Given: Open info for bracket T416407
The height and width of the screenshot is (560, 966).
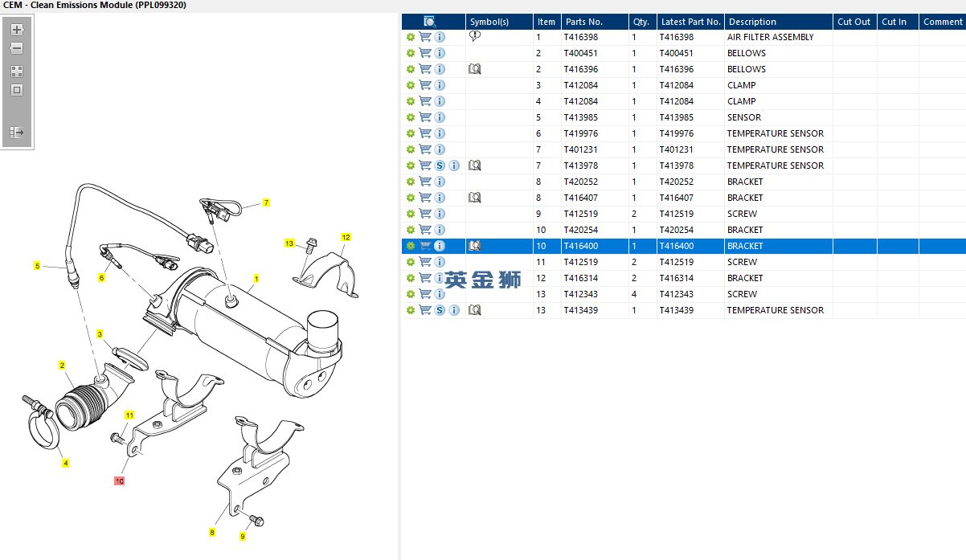Looking at the screenshot, I should coord(440,198).
